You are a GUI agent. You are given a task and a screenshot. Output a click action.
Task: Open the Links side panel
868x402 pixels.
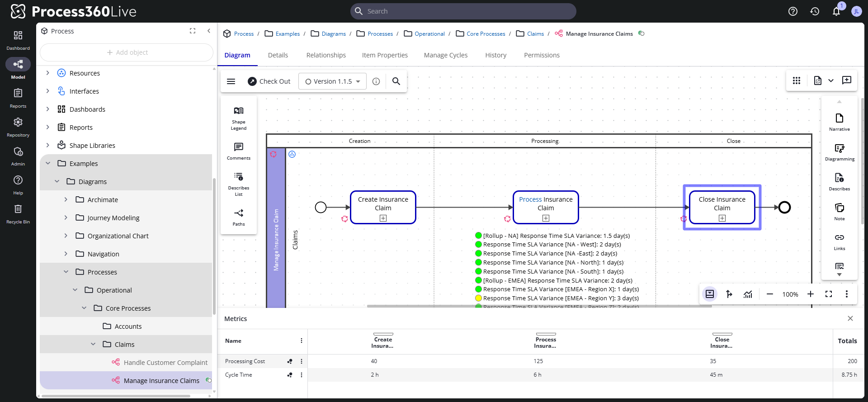840,242
